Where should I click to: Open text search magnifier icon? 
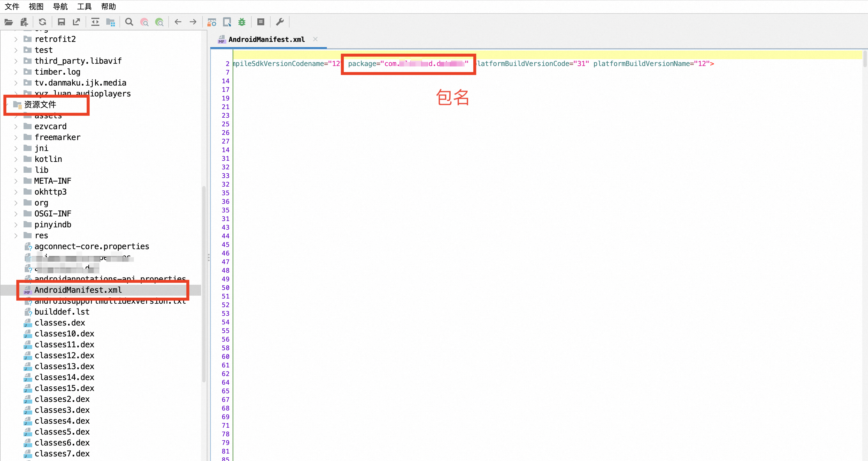click(x=129, y=22)
